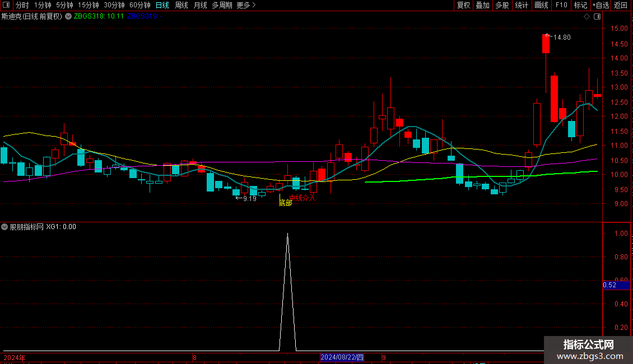Viewport: 633px width, 364px height.
Task: Open the 更多 periods expander
Action: click(x=246, y=5)
